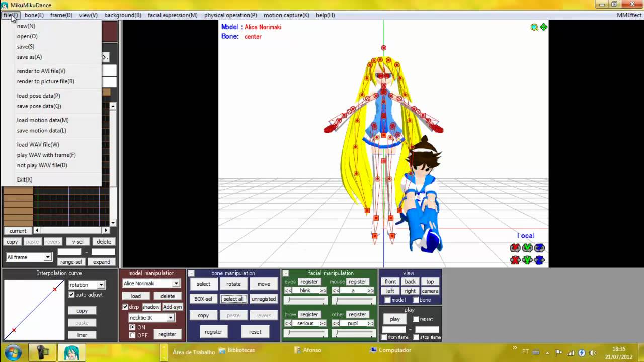Click the mouse 'a' morph slider
This screenshot has height=362, width=644.
pos(354,301)
